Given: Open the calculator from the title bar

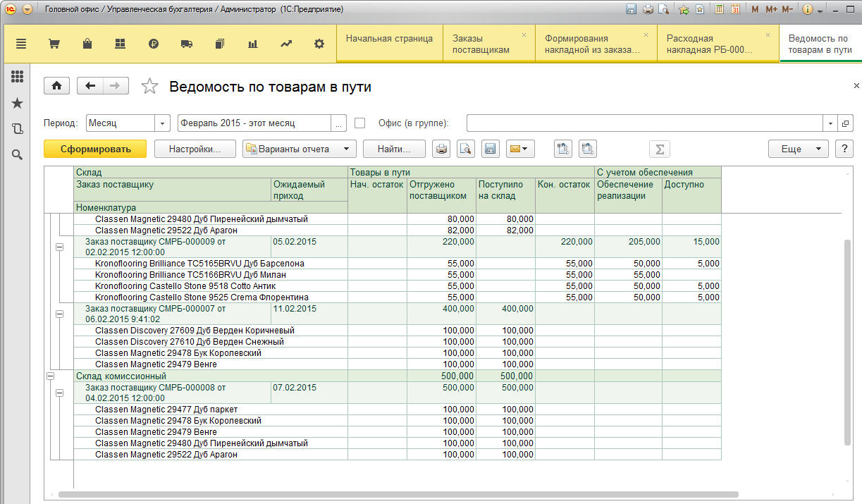Looking at the screenshot, I should tap(720, 10).
